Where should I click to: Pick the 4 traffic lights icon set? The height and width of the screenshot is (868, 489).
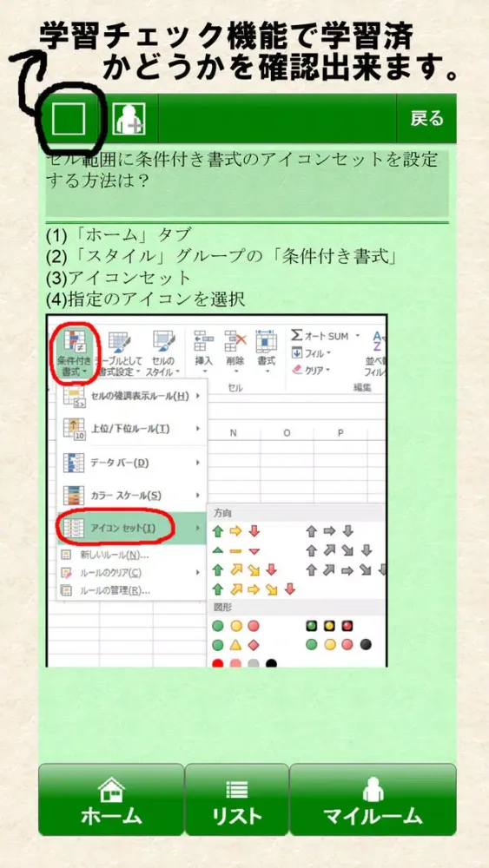[339, 645]
